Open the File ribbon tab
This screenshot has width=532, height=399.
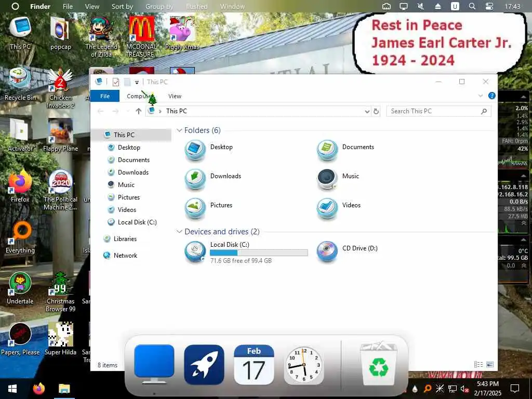point(105,96)
